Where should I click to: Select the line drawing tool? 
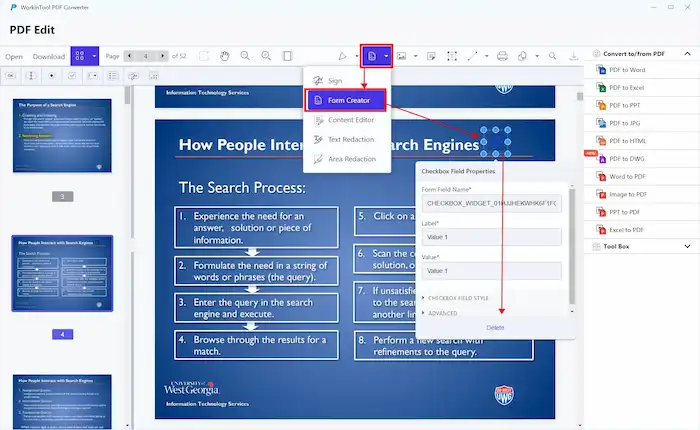point(472,56)
